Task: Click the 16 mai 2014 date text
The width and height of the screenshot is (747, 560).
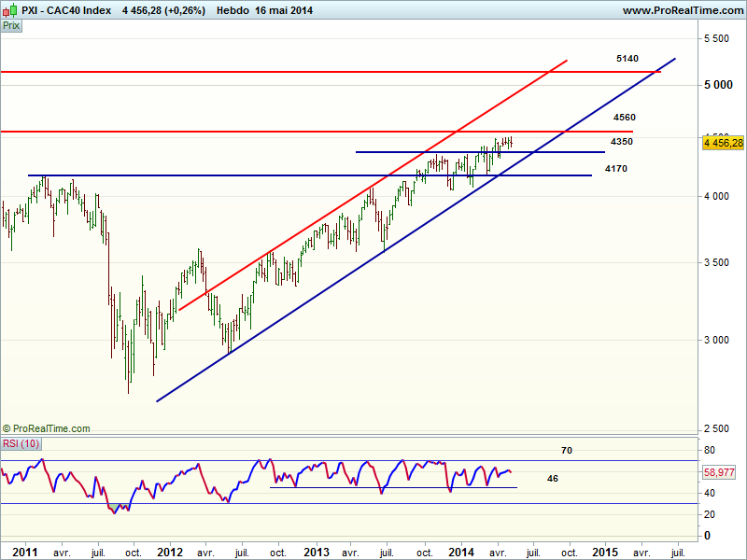Action: point(283,11)
